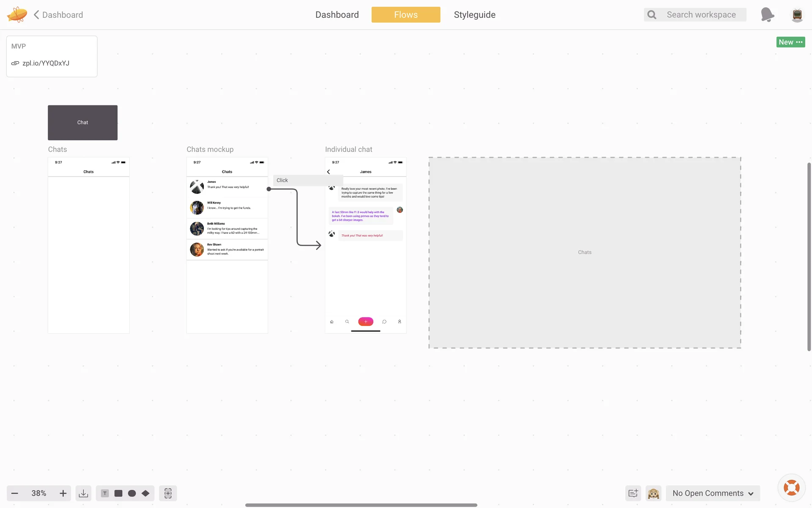Open the lifebuoy help button

coord(791,488)
